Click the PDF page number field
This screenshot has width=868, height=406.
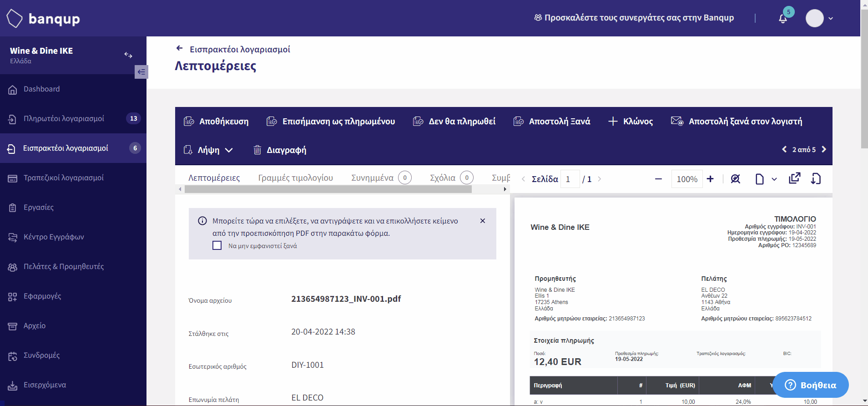pyautogui.click(x=570, y=179)
